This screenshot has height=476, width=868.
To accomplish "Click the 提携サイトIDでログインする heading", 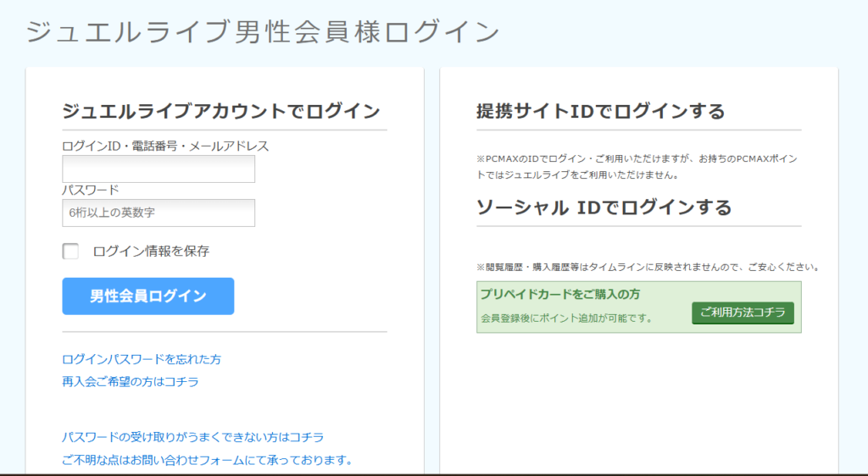I will 601,111.
